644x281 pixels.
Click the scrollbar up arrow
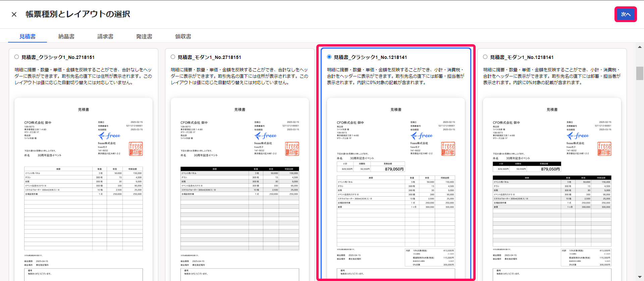coord(640,47)
